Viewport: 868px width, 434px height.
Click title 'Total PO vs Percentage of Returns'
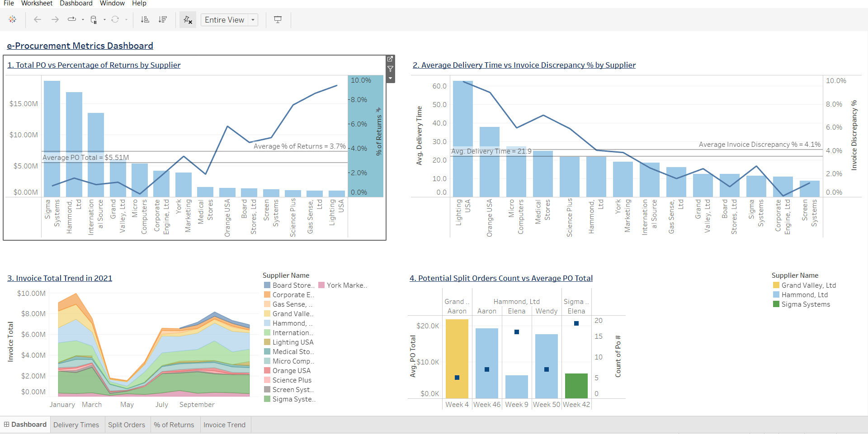(x=94, y=65)
